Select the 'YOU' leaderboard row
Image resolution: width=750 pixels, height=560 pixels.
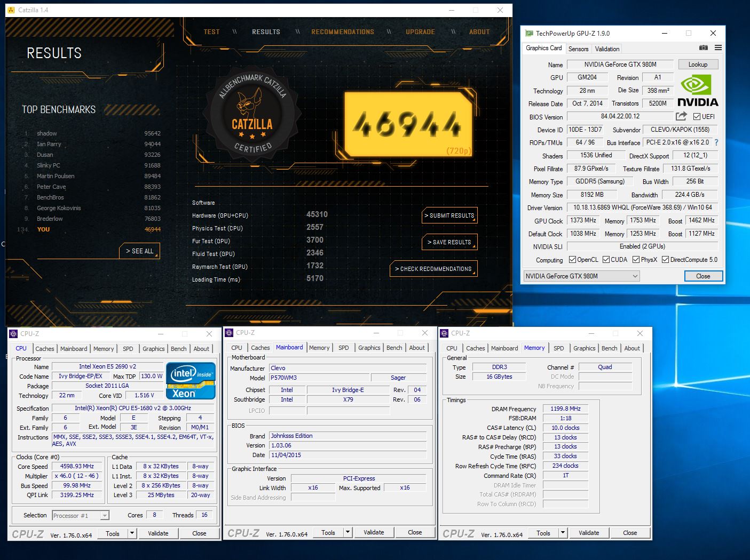click(89, 229)
